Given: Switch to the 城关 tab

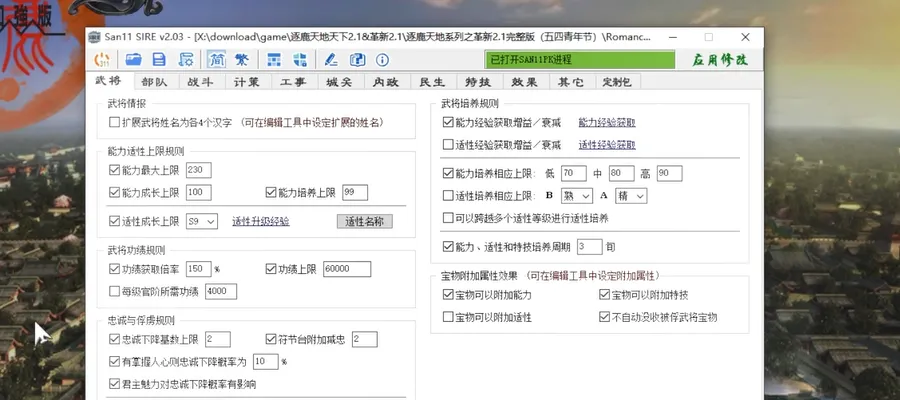Looking at the screenshot, I should point(340,82).
